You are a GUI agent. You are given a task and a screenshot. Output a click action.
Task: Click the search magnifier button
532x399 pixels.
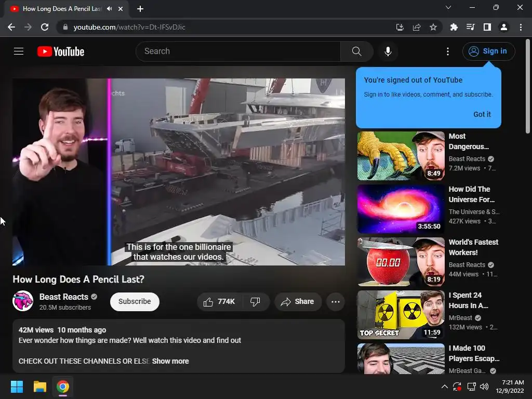(356, 51)
